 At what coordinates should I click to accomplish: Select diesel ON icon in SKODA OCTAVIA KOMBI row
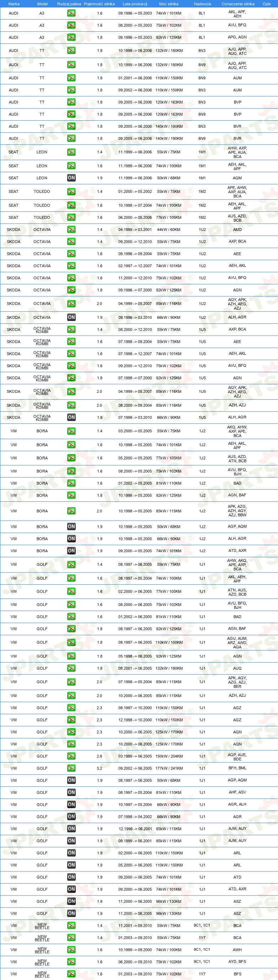[71, 418]
